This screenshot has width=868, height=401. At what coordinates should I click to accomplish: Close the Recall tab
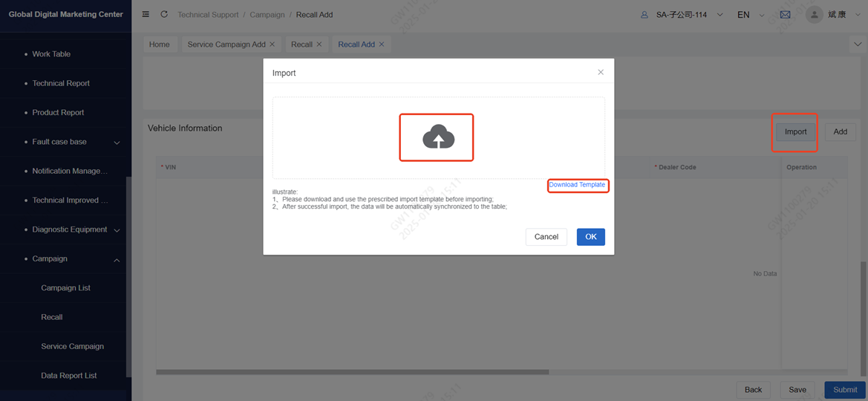tap(319, 45)
